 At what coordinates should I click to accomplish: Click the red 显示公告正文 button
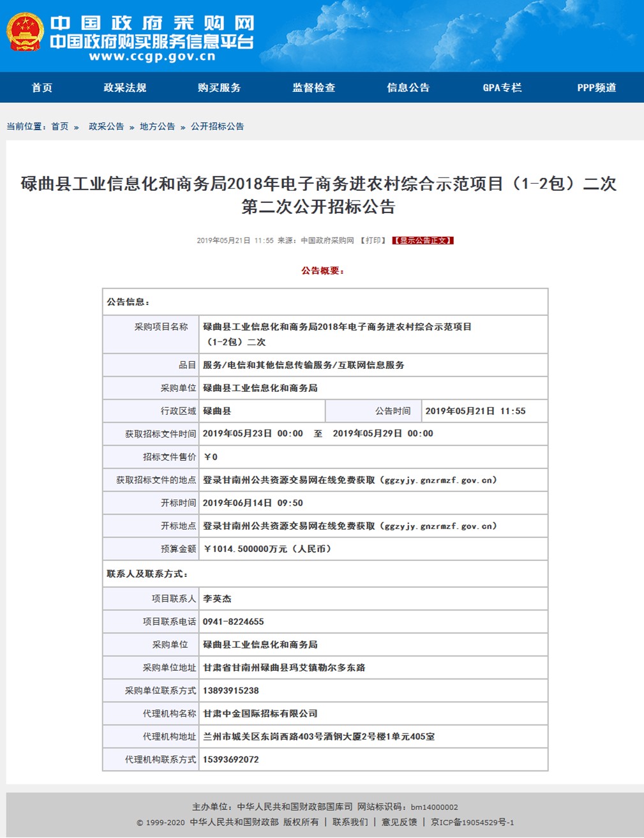pyautogui.click(x=423, y=241)
